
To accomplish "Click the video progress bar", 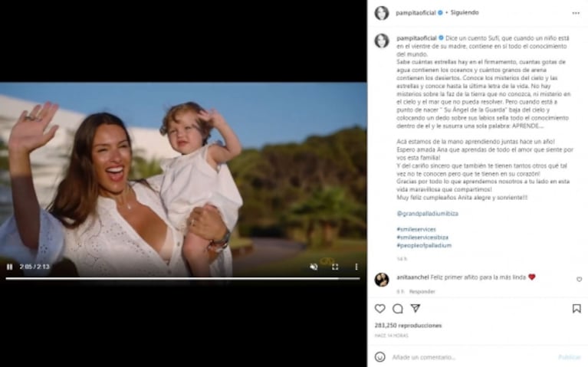I will [x=182, y=279].
